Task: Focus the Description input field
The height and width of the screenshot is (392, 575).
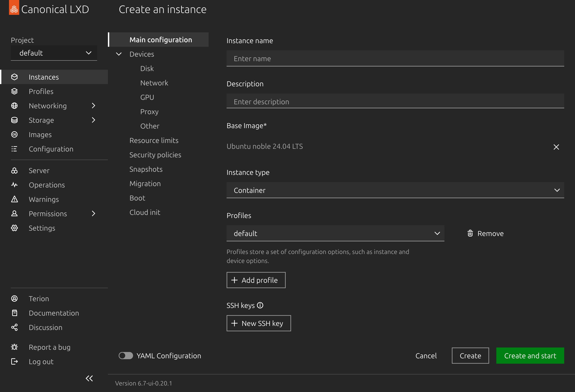Action: pyautogui.click(x=395, y=101)
